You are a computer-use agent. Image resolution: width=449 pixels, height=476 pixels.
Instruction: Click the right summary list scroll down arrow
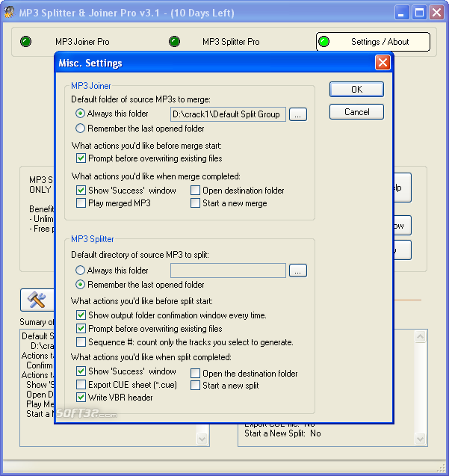(x=421, y=439)
